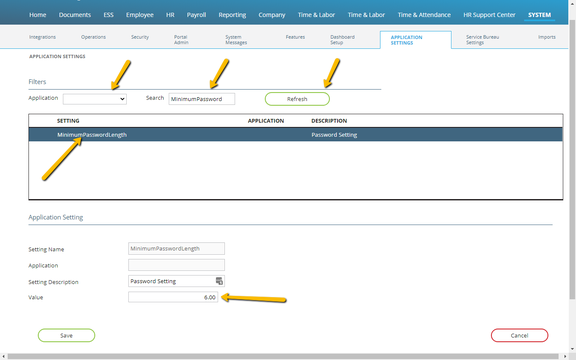576x360 pixels.
Task: Switch to the Imports tab
Action: [x=547, y=37]
